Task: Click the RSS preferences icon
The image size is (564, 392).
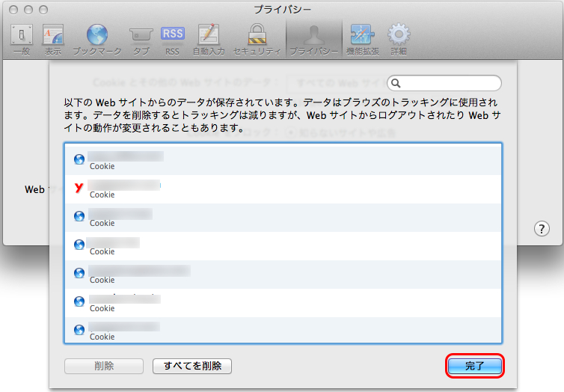Action: pyautogui.click(x=172, y=39)
